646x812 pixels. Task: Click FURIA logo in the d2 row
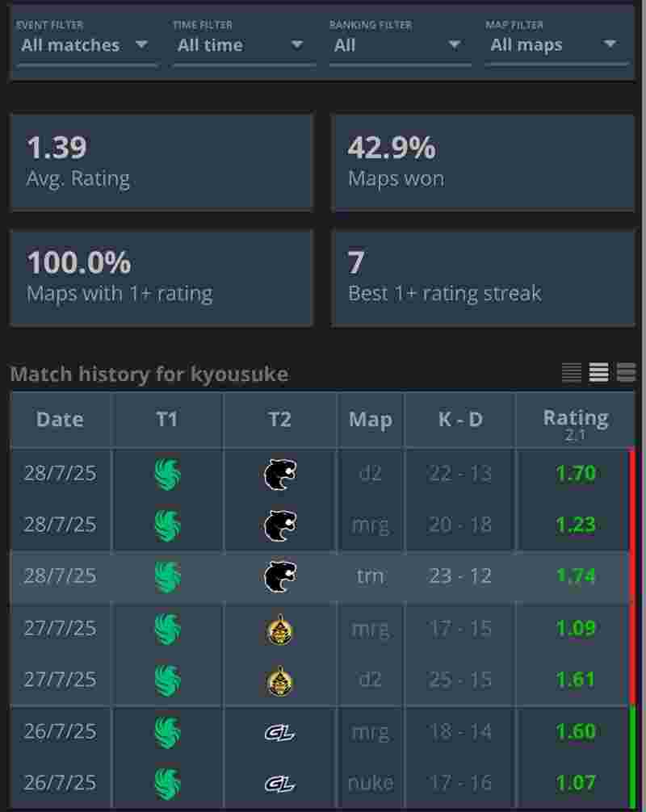point(279,474)
